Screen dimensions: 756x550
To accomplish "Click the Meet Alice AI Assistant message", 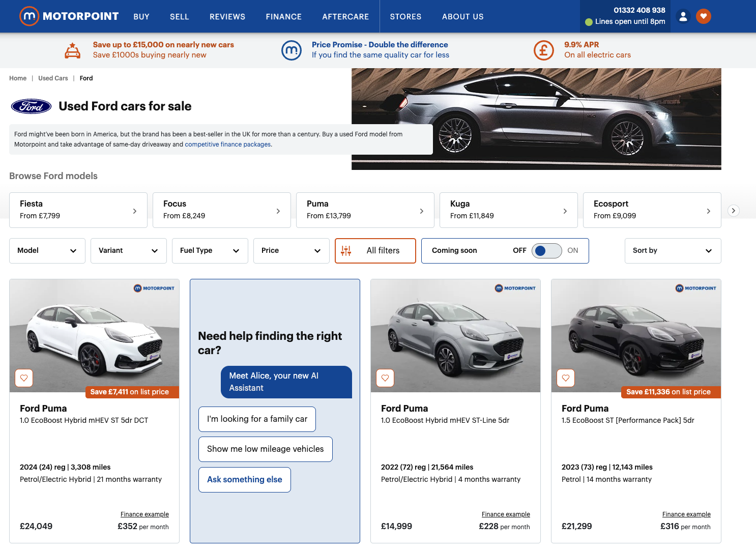I will (286, 382).
